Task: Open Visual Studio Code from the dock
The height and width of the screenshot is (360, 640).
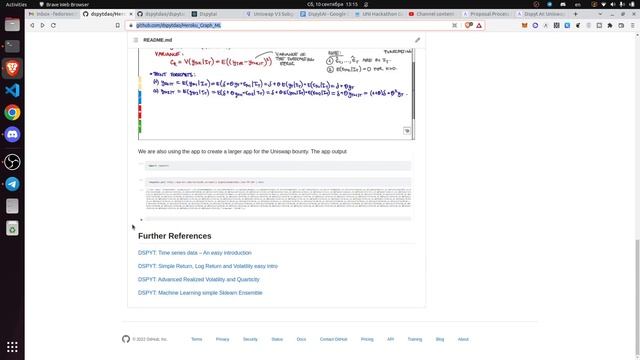Action: pyautogui.click(x=12, y=90)
